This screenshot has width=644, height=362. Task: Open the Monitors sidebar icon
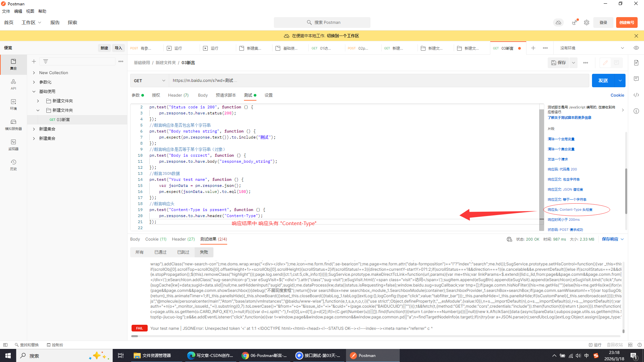coord(13,145)
